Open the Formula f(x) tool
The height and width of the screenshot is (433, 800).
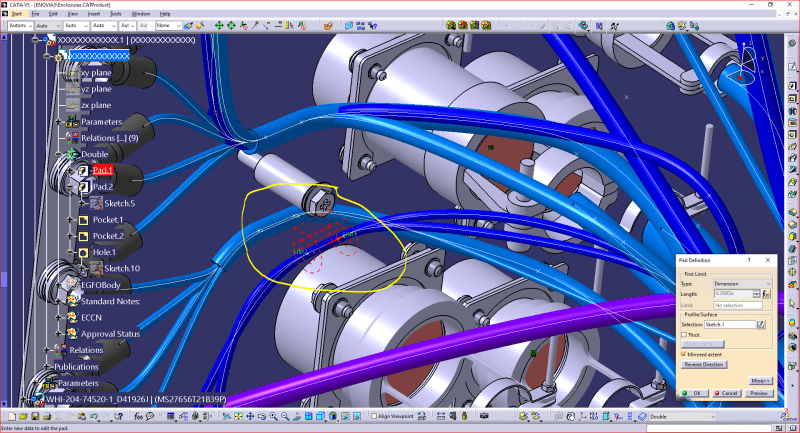138,416
